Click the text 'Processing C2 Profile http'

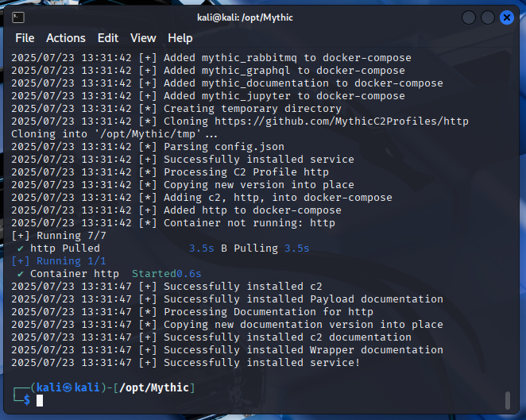coord(246,172)
